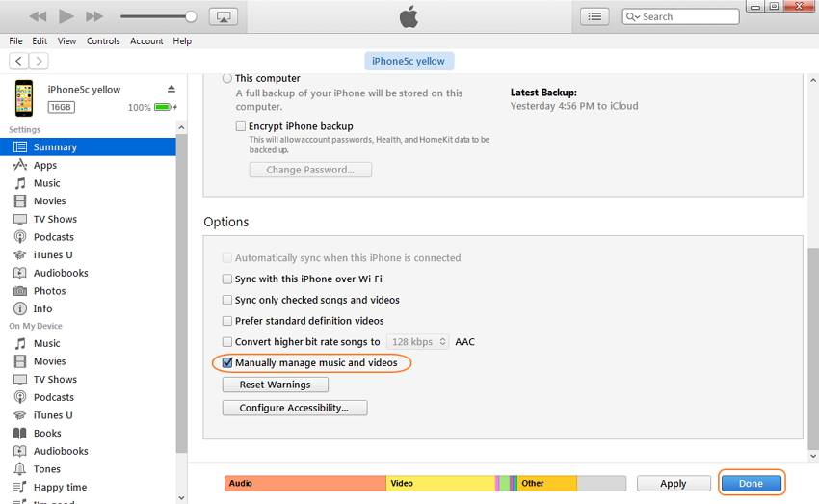Open the Controls menu

(x=103, y=41)
